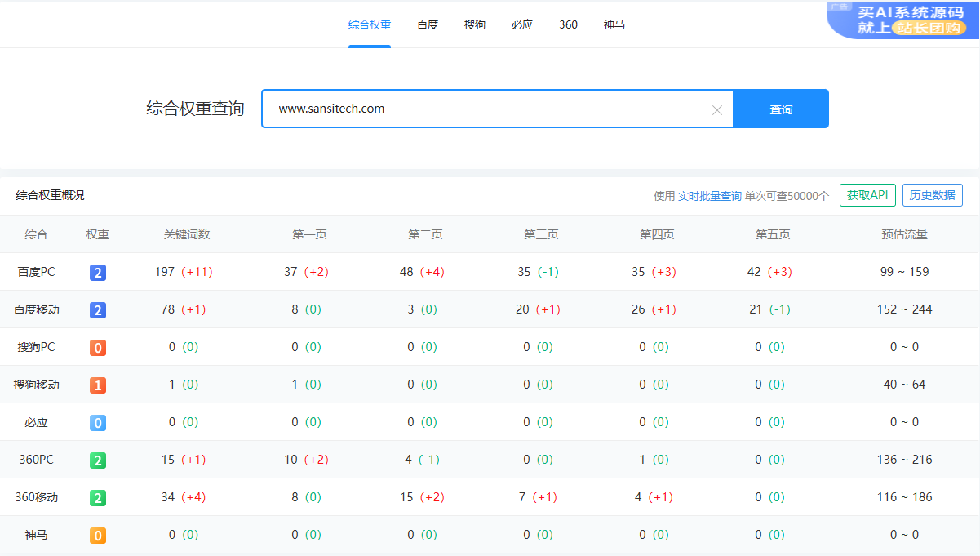This screenshot has height=556, width=980.
Task: Switch to the 综合权重 tab
Action: (370, 24)
